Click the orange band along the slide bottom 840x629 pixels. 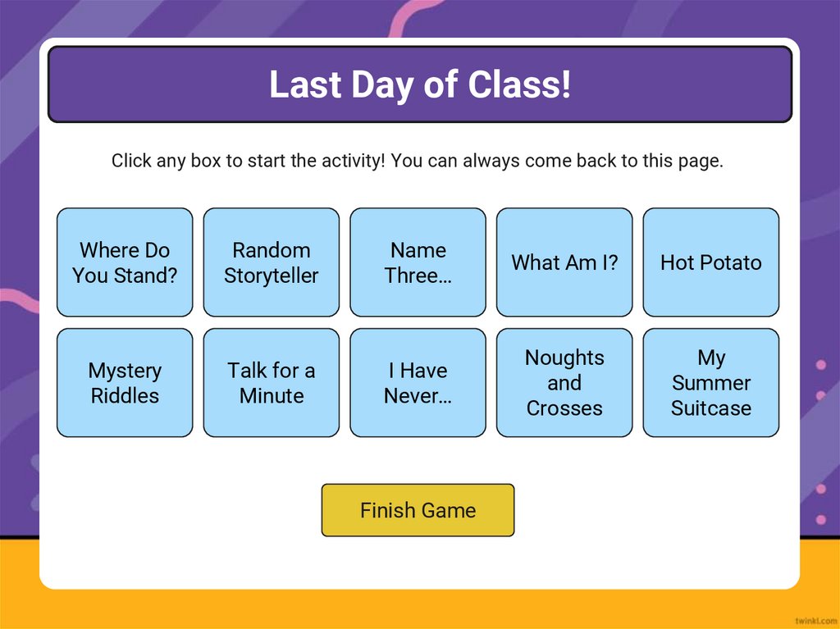point(420,608)
